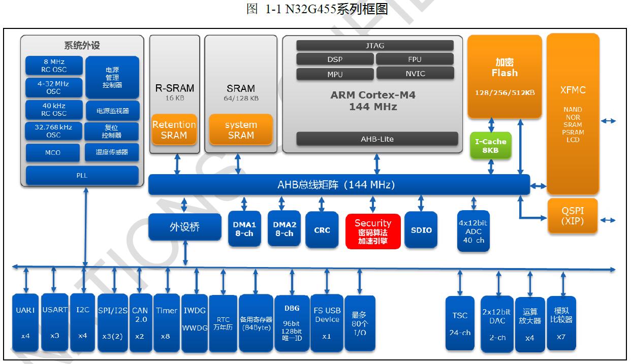Click the CRC block
The width and height of the screenshot is (631, 364).
click(322, 230)
